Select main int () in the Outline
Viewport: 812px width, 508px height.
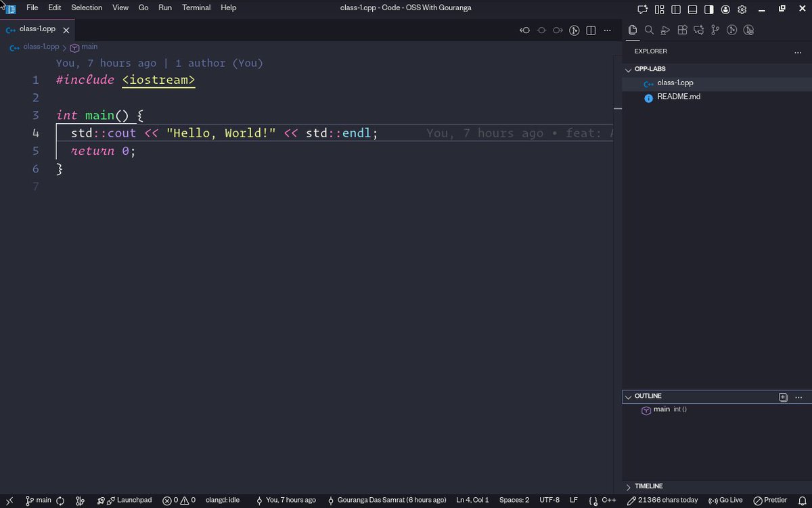pos(717,409)
